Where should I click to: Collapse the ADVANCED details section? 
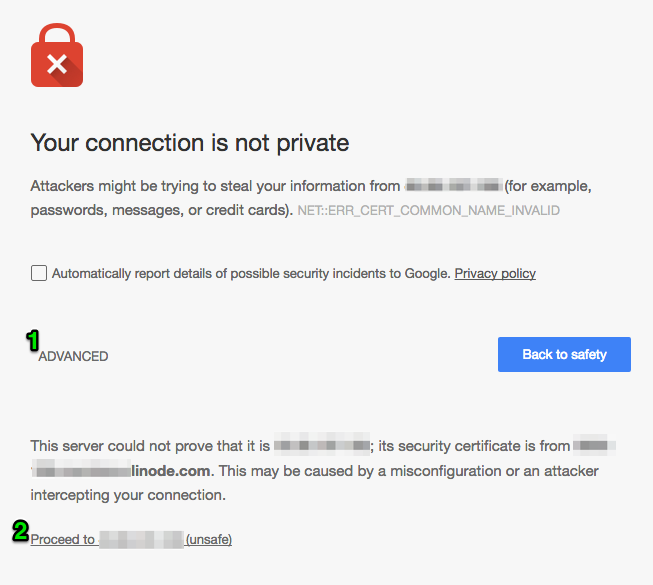click(73, 356)
